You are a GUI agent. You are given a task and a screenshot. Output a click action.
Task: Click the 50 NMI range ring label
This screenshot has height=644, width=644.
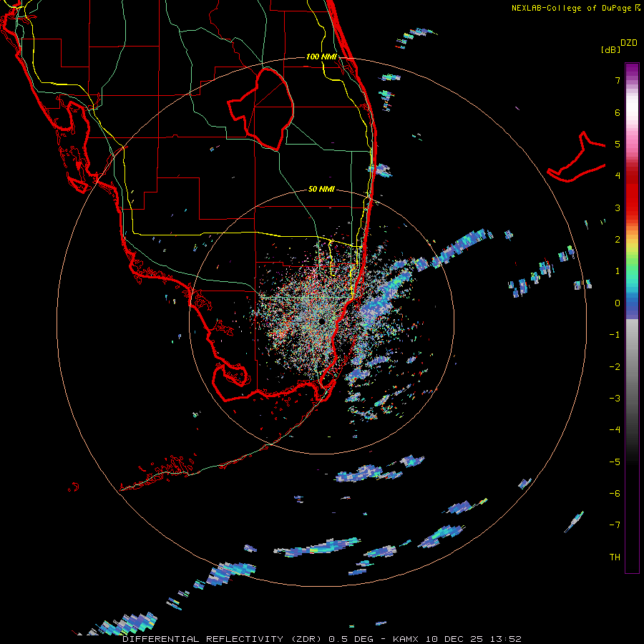pos(321,189)
